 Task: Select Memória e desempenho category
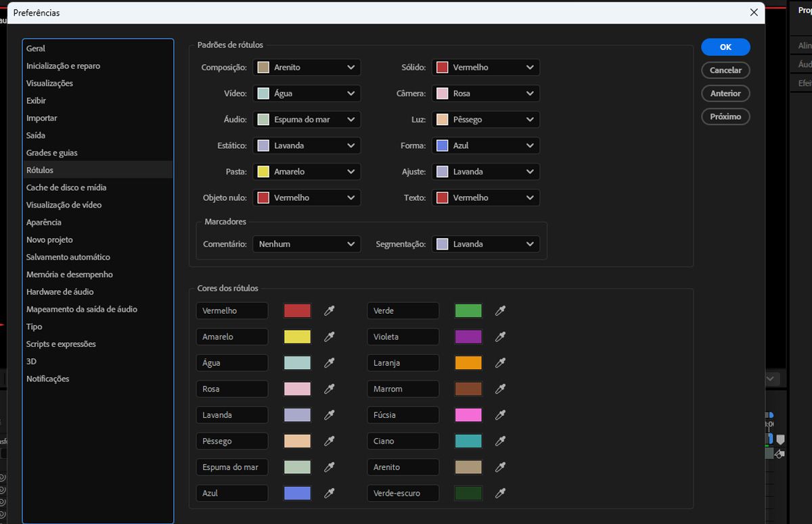pyautogui.click(x=98, y=275)
